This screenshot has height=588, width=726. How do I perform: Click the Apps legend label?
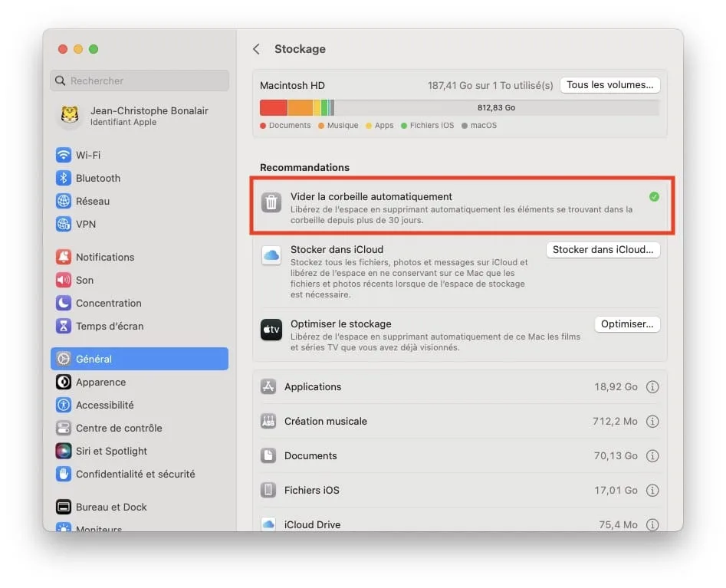(x=384, y=126)
